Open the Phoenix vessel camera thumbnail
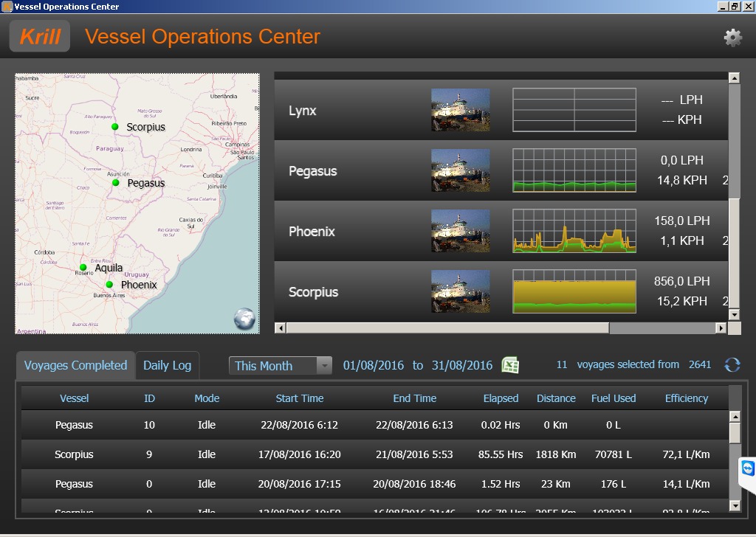756x537 pixels. pos(460,232)
